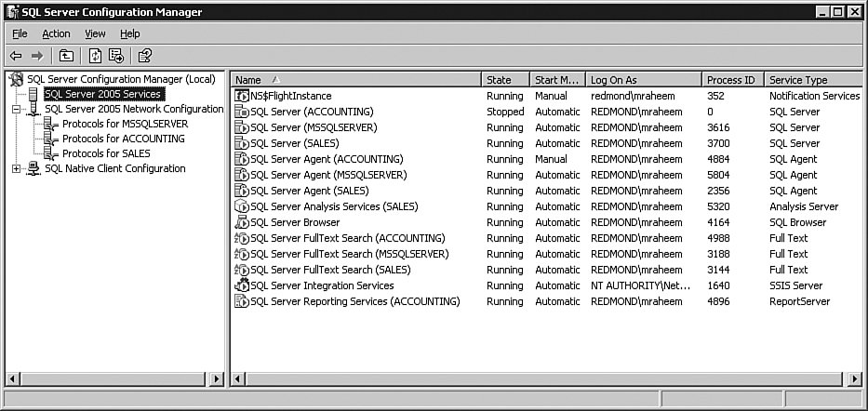This screenshot has width=868, height=411.
Task: Click the Back arrow toolbar icon
Action: point(16,56)
